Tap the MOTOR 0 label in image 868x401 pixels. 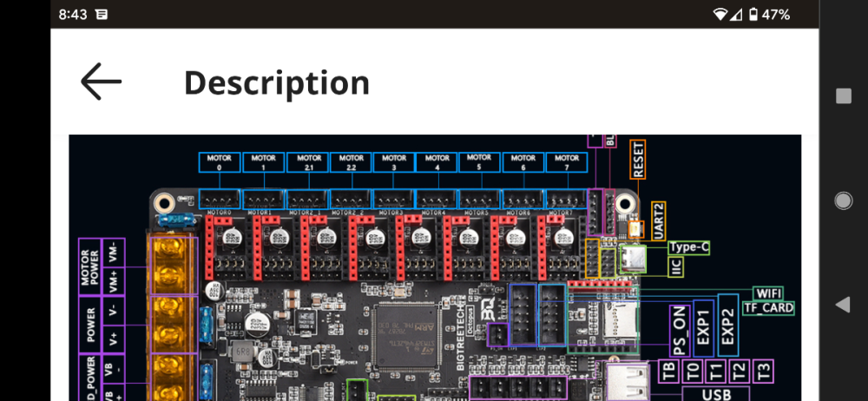(220, 162)
